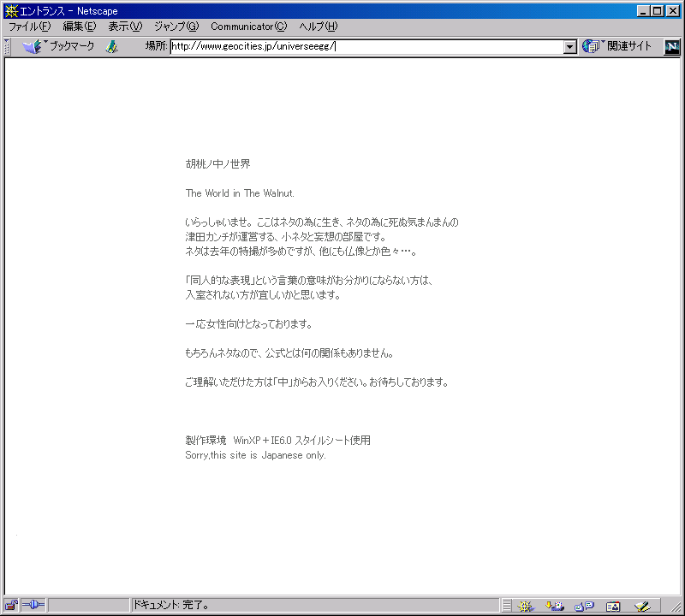Click inside the 場所 URL address field
The image size is (685, 616).
pyautogui.click(x=366, y=46)
